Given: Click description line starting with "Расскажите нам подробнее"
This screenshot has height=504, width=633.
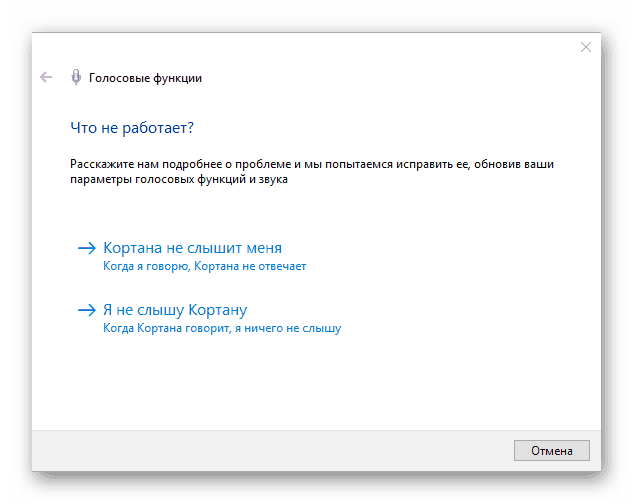Looking at the screenshot, I should (312, 163).
